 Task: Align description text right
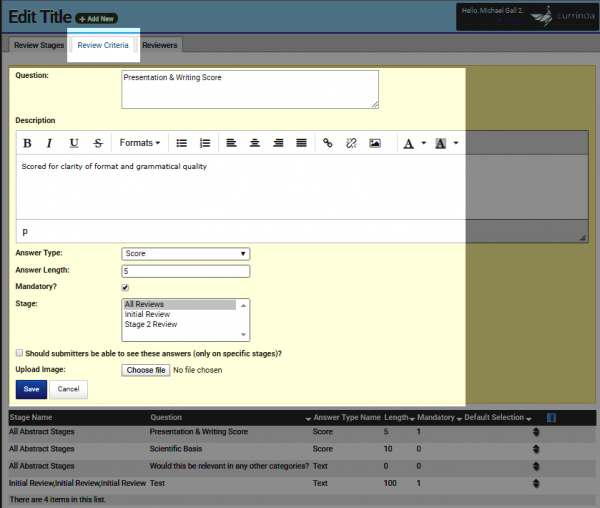[278, 143]
